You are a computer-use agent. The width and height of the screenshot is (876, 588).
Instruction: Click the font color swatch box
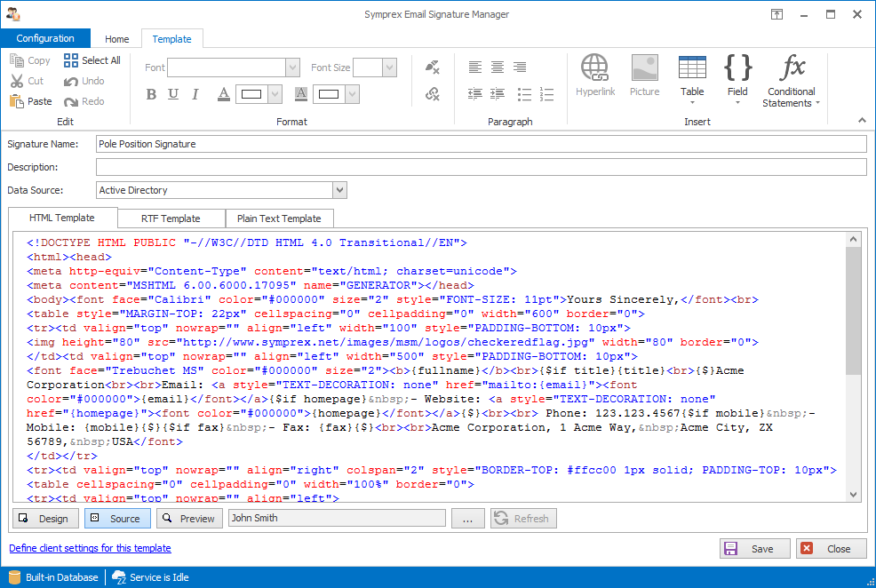pos(251,94)
